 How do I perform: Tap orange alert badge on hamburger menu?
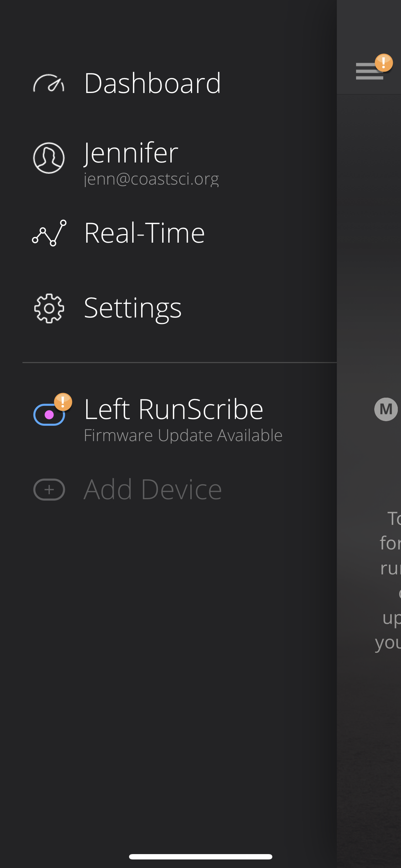[x=384, y=63]
